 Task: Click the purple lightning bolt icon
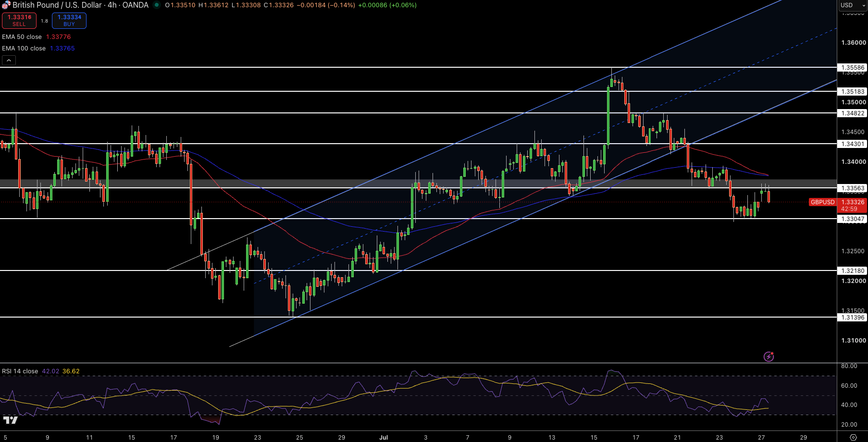pyautogui.click(x=769, y=356)
